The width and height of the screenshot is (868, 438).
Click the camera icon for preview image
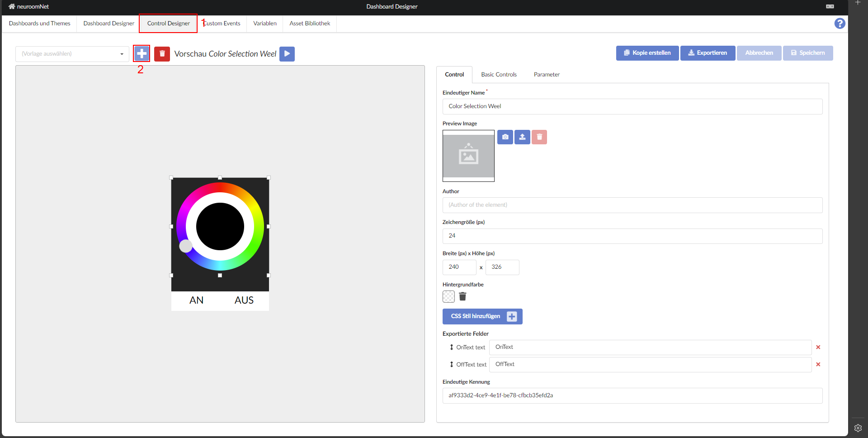505,137
